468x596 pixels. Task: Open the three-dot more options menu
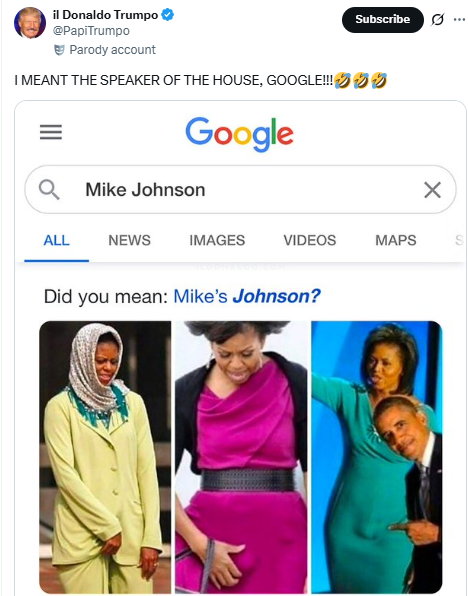click(x=459, y=19)
